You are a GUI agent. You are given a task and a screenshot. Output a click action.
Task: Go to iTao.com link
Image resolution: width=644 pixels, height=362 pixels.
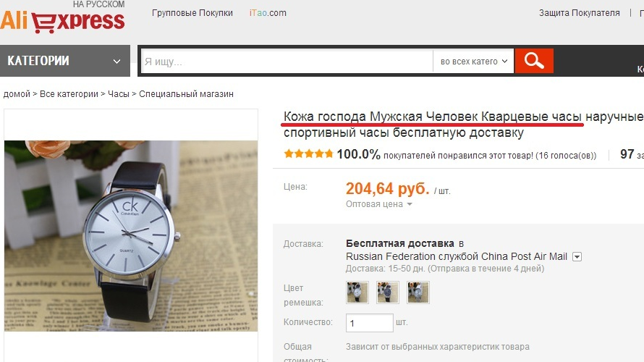[268, 13]
